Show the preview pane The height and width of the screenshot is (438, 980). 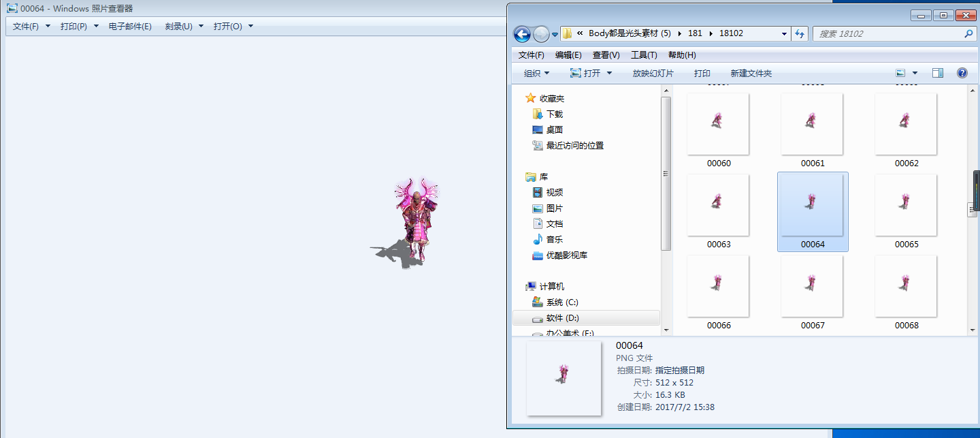[937, 73]
